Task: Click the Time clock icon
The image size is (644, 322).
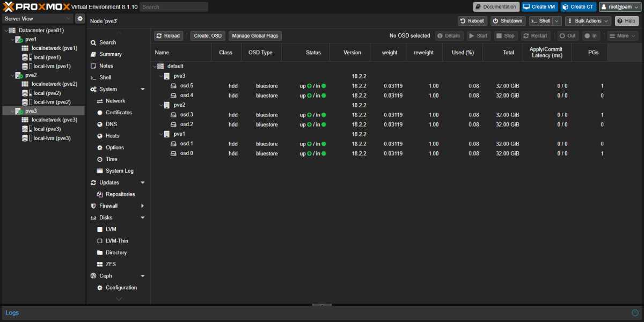Action: [100, 159]
